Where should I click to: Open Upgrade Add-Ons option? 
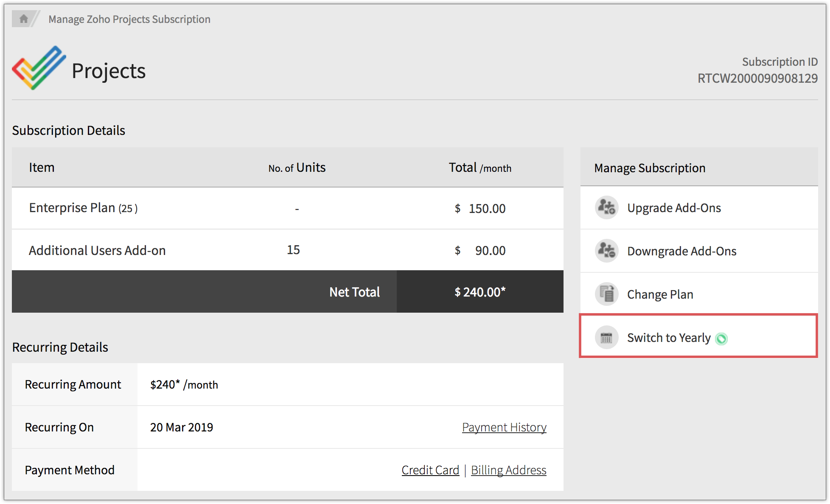click(x=674, y=208)
